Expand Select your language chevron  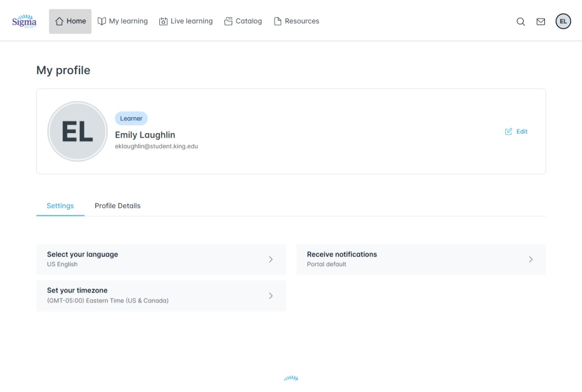[271, 259]
